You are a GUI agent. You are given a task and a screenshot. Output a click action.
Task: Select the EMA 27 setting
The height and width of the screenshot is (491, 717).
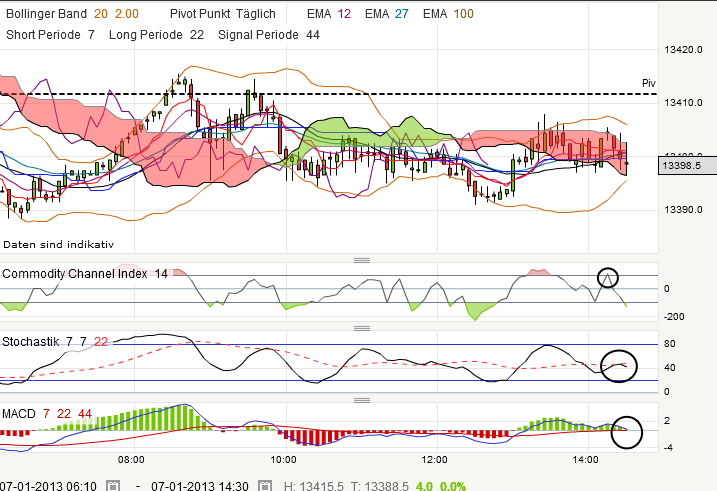click(x=387, y=14)
